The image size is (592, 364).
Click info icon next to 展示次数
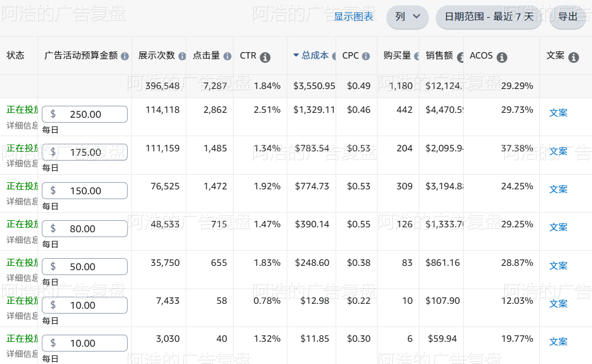click(182, 56)
